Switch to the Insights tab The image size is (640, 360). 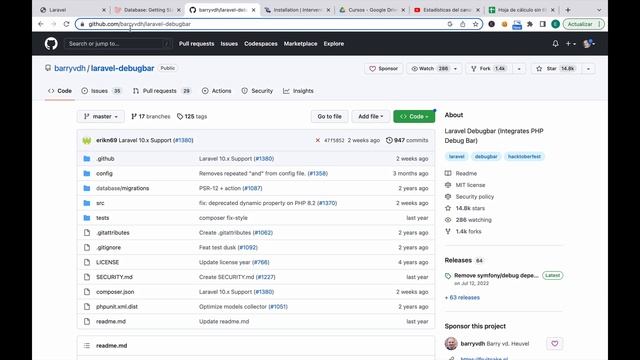(298, 91)
